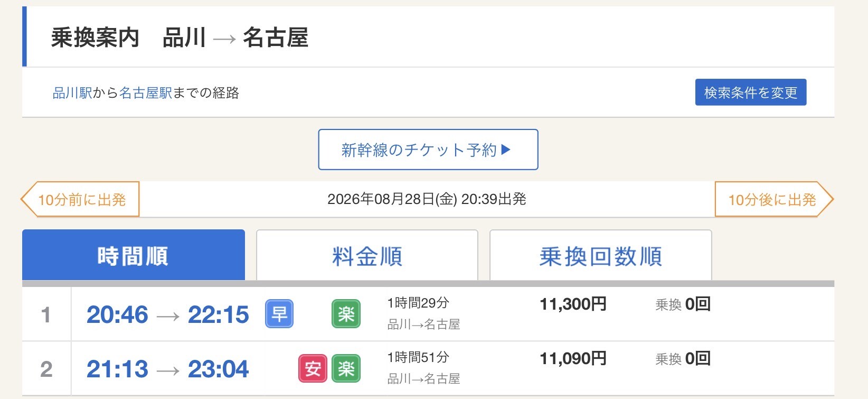The width and height of the screenshot is (868, 399).
Task: Click route number 1 cell
Action: click(x=46, y=314)
